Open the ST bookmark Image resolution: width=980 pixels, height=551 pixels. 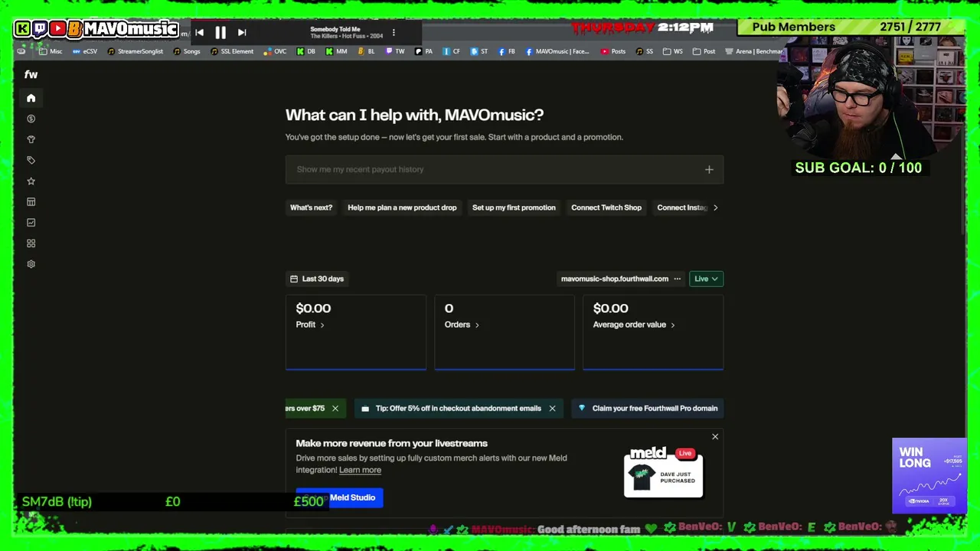click(x=479, y=51)
